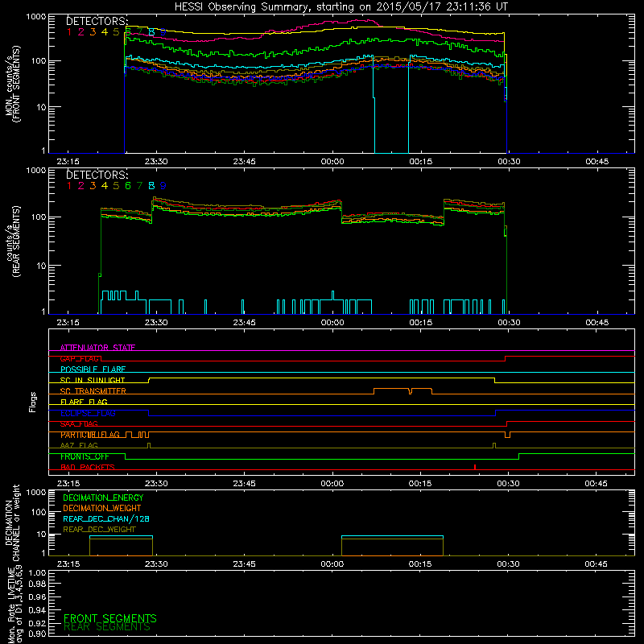Click the REAR_DEC_CHAN/128 legend entry
Viewport: 644px width, 644px height.
(x=106, y=518)
